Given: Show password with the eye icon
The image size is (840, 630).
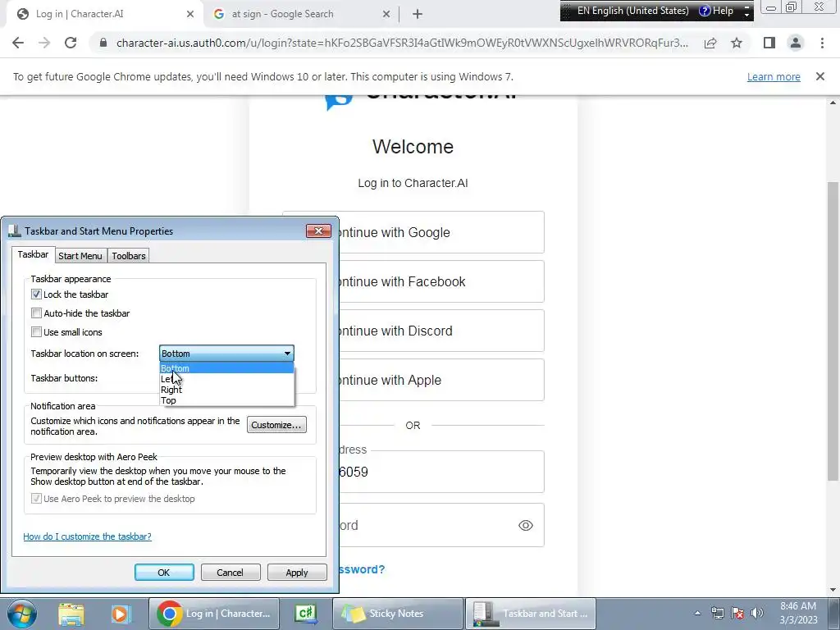Looking at the screenshot, I should 526,526.
